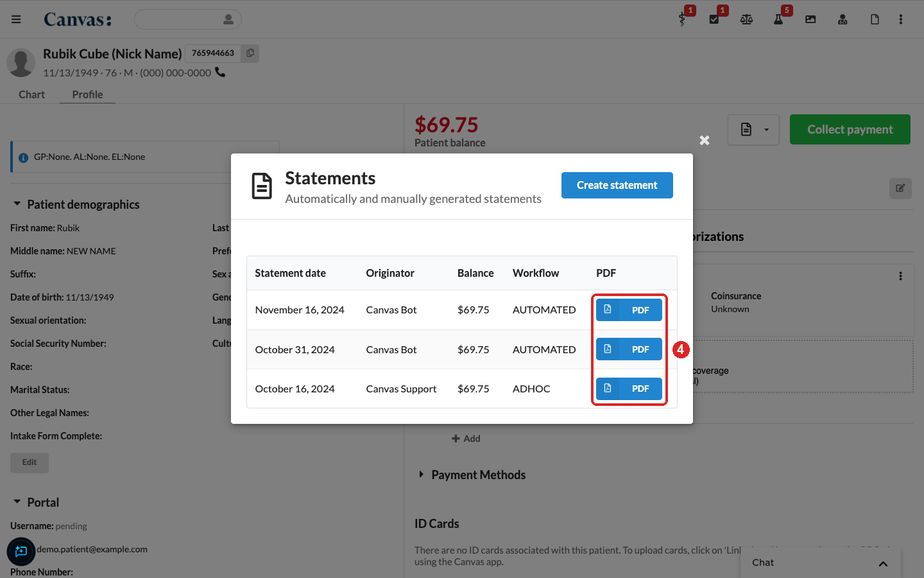Open the lab flask icon
The image size is (924, 578).
[778, 19]
